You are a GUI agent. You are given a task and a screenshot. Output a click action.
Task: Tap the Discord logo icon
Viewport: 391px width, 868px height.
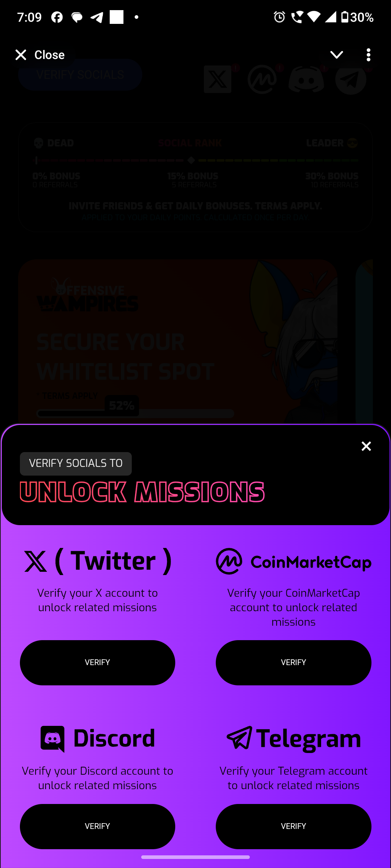pyautogui.click(x=53, y=739)
